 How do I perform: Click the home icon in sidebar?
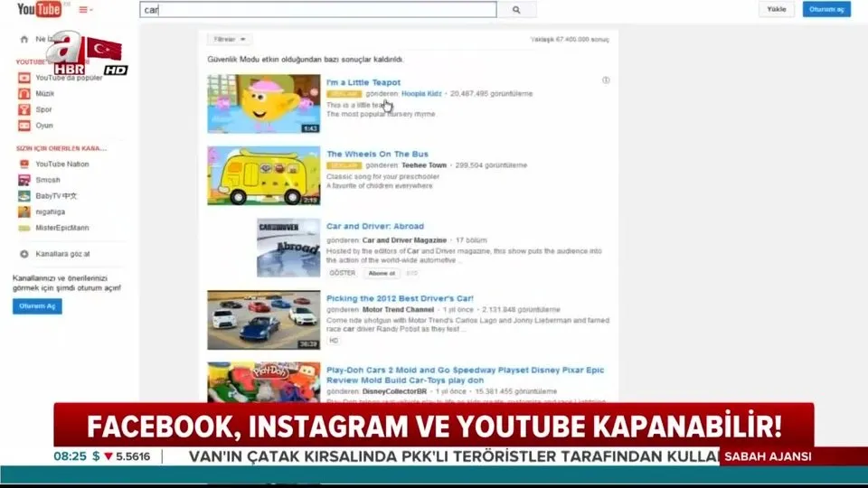[x=24, y=39]
